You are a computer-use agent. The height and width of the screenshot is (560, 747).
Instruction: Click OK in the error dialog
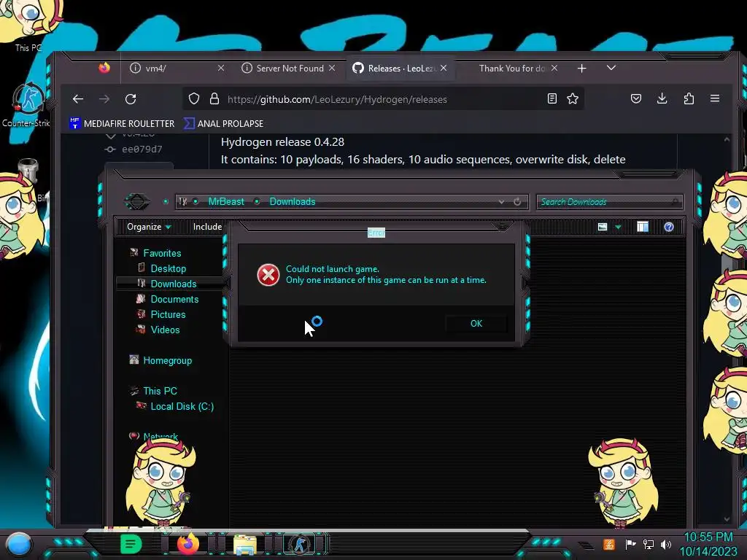tap(476, 323)
